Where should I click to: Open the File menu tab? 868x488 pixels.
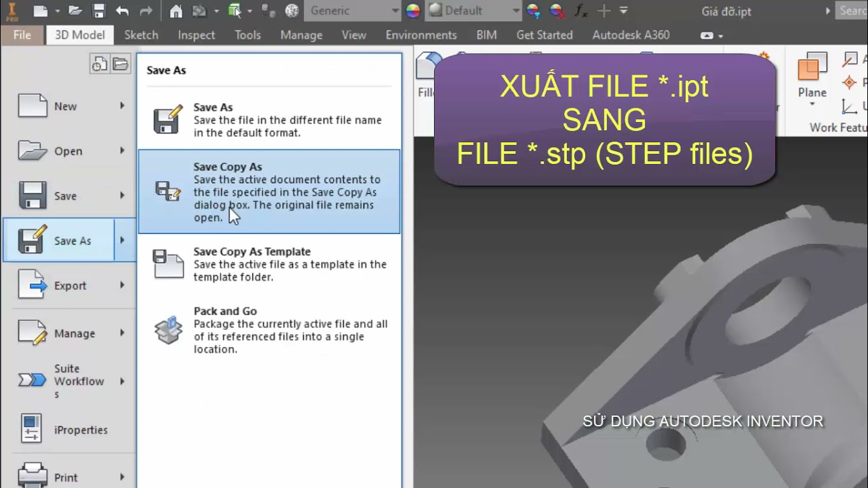(22, 35)
